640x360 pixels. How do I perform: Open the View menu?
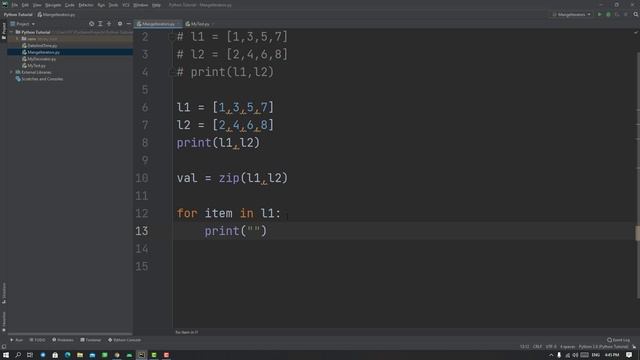tap(37, 5)
